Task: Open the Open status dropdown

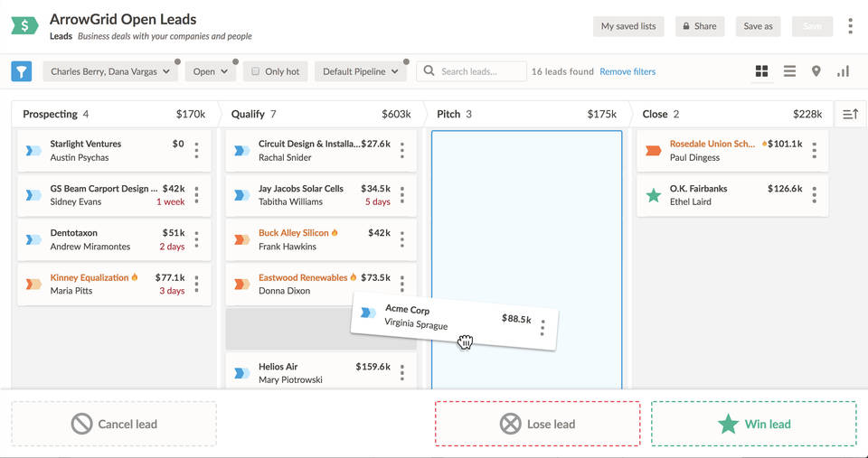Action: pos(210,71)
